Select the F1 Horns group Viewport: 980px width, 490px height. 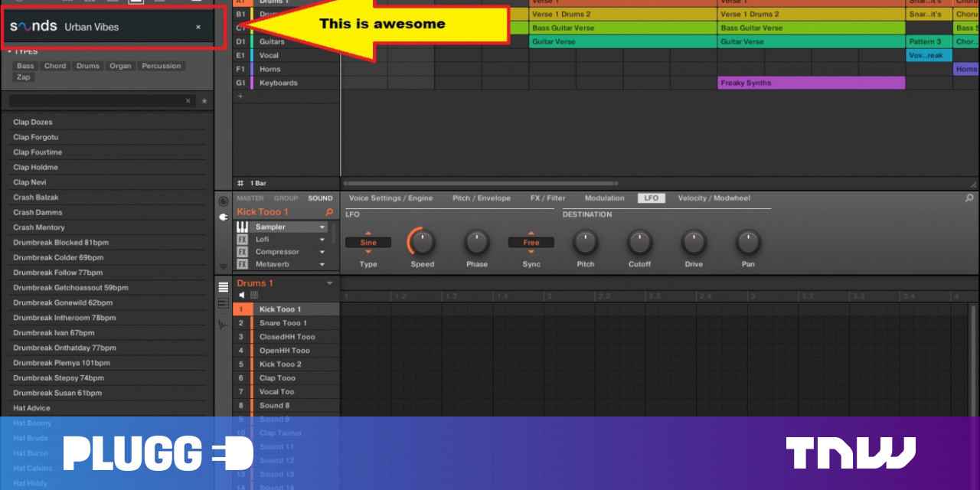pyautogui.click(x=286, y=69)
